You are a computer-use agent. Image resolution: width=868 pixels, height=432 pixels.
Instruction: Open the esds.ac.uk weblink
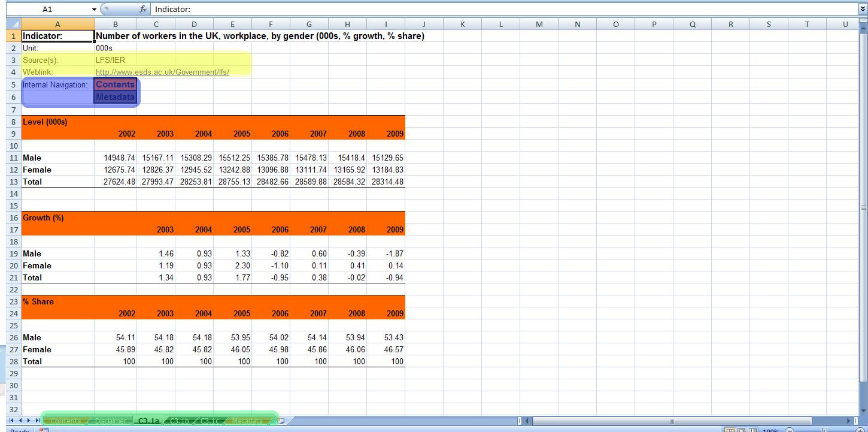coord(162,72)
